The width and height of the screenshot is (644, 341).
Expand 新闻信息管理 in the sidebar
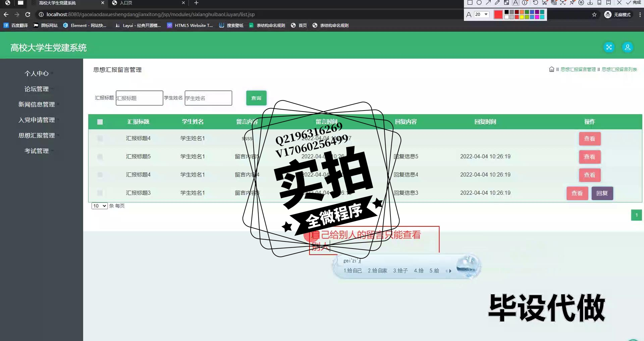click(37, 104)
